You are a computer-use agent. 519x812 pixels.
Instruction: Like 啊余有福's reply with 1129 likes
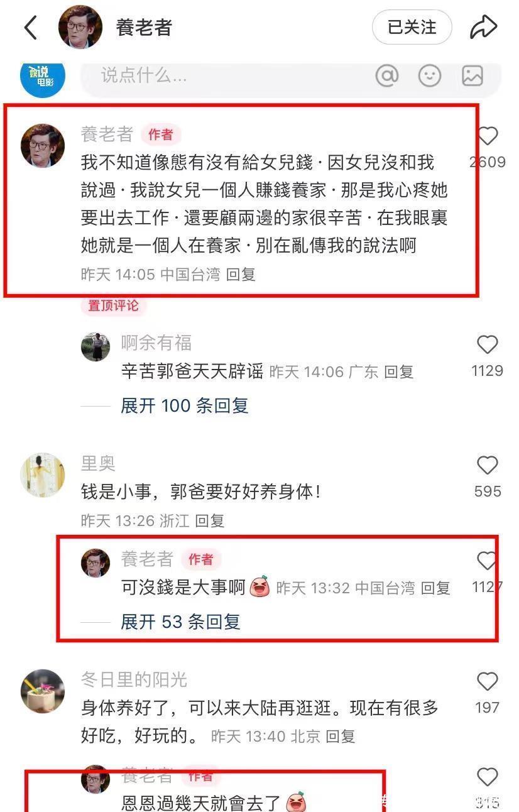488,344
